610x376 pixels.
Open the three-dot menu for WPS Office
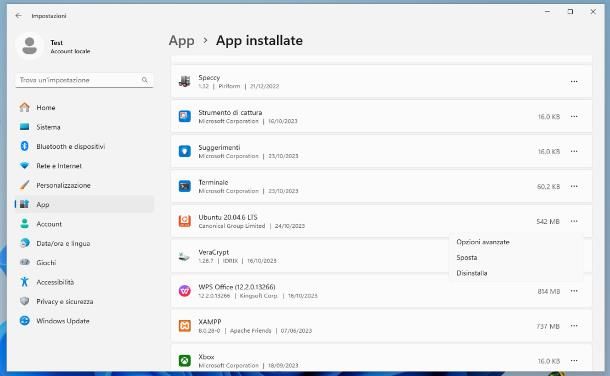(x=574, y=291)
